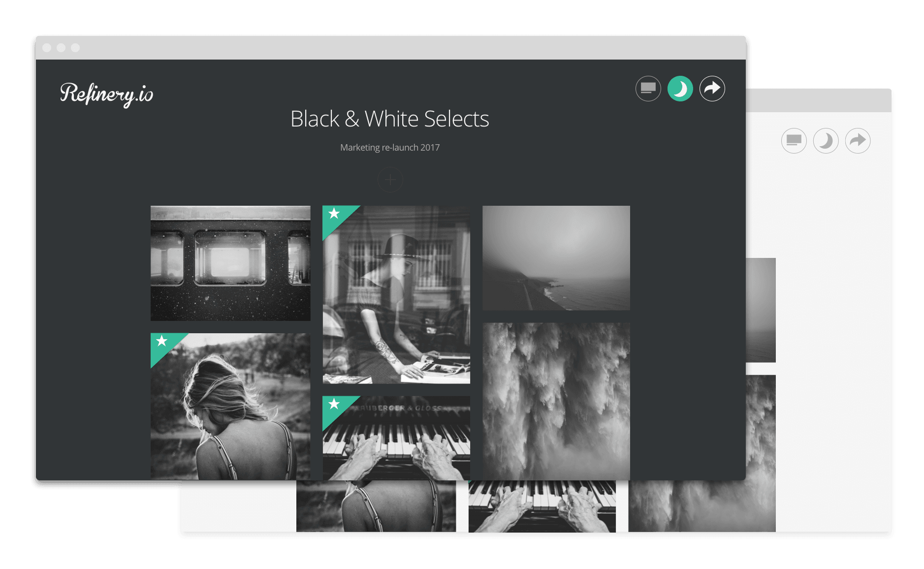The width and height of the screenshot is (924, 569).
Task: Click the faint plus circle under the subtitle
Action: (x=390, y=180)
